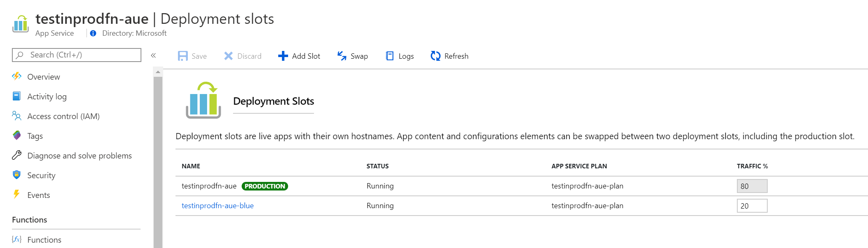This screenshot has width=868, height=248.
Task: Click the Add Slot button label
Action: (306, 56)
